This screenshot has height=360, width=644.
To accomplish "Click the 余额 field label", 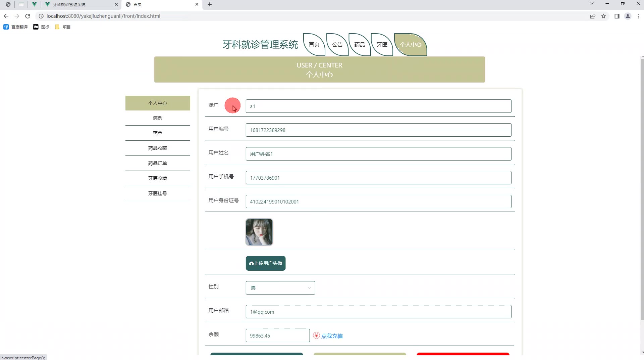I will tap(213, 334).
